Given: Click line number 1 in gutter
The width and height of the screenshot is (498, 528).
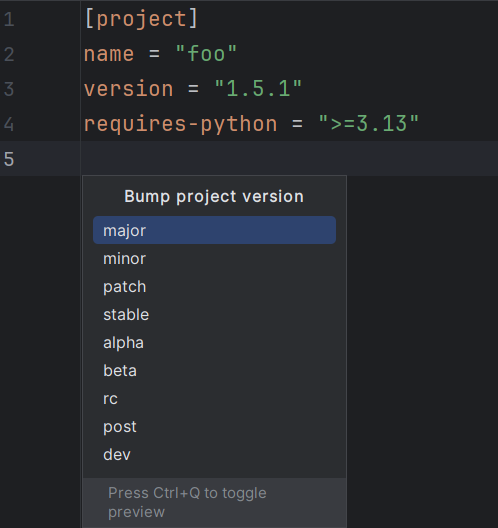Looking at the screenshot, I should pyautogui.click(x=9, y=19).
